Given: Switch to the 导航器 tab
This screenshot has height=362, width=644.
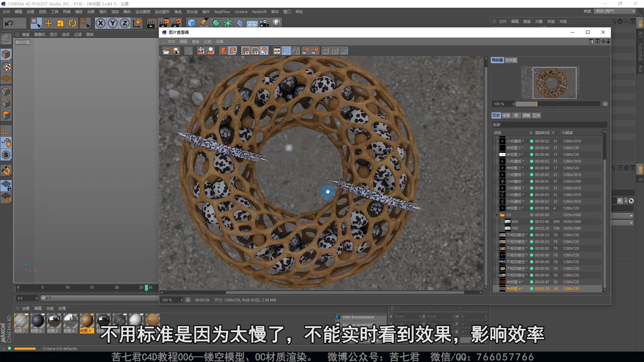Looking at the screenshot, I should [x=497, y=60].
